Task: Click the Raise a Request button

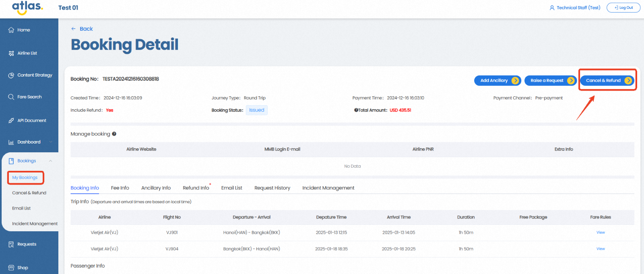Action: click(x=550, y=81)
